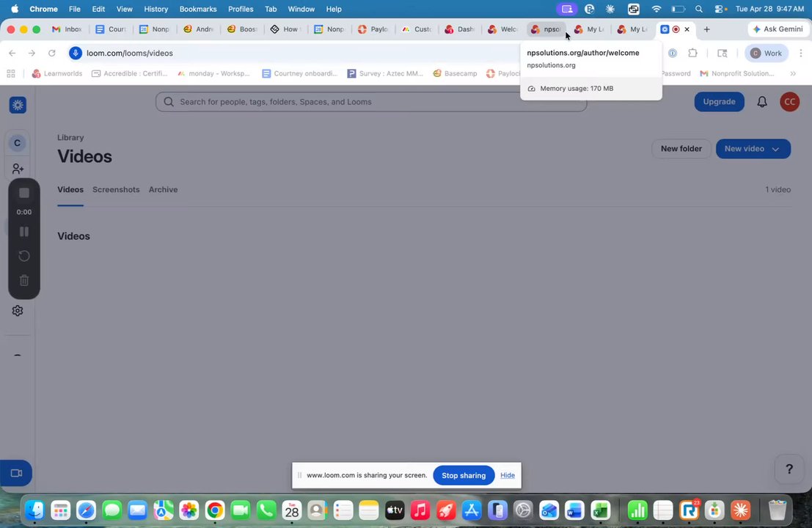812x528 pixels.
Task: Restart the recording with the circular arrow icon
Action: pos(23,256)
